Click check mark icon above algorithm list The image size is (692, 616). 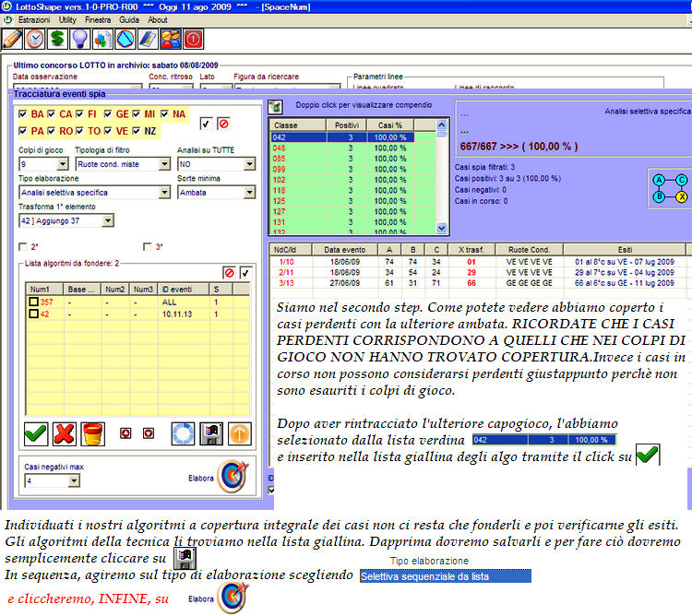click(x=245, y=273)
